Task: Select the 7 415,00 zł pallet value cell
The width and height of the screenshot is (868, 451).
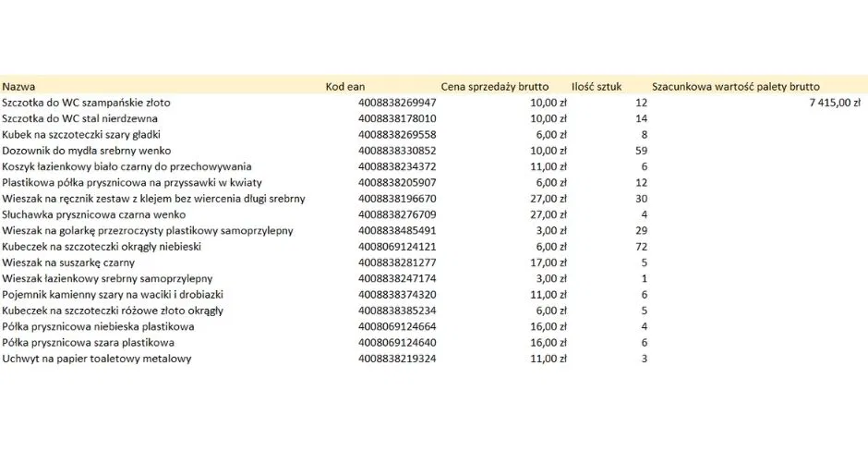Action: (835, 103)
